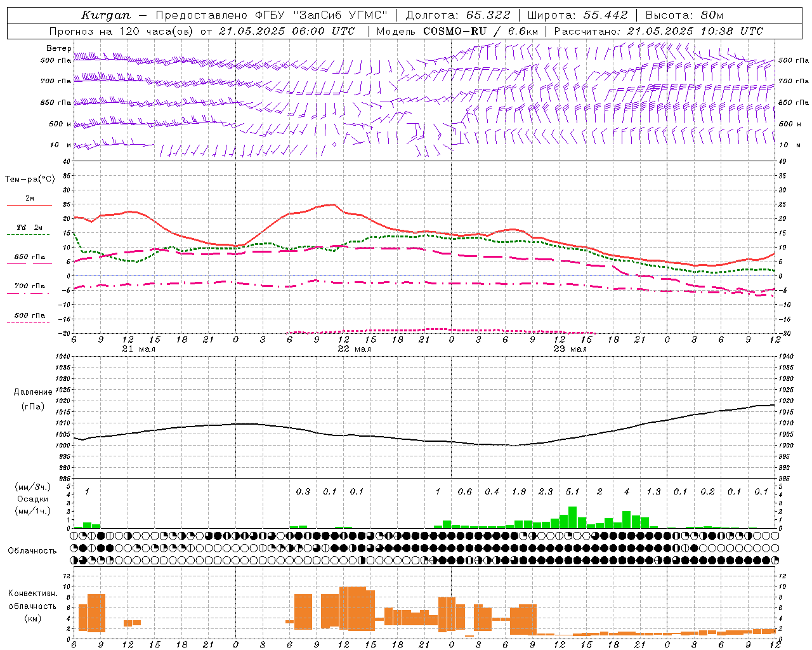Viewport: 812px width, 650px height.
Task: Click the longitude value 'Долгота: 65.322'
Action: coord(457,15)
